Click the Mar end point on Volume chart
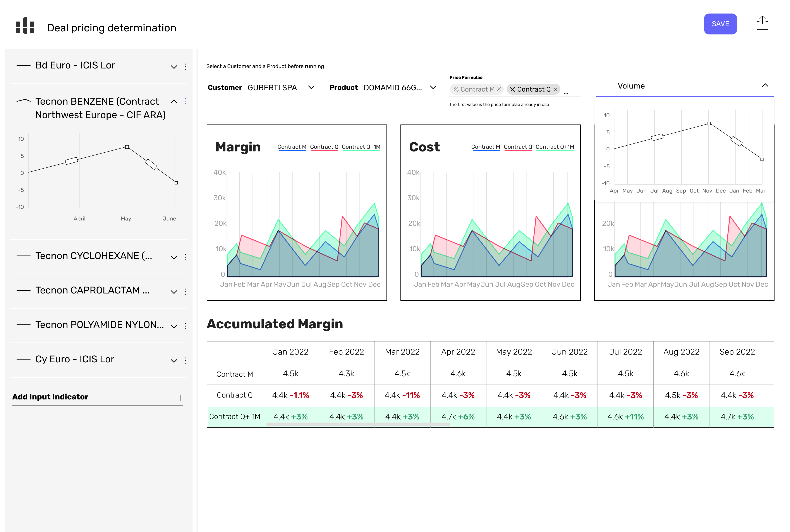The image size is (790, 532). [x=762, y=159]
